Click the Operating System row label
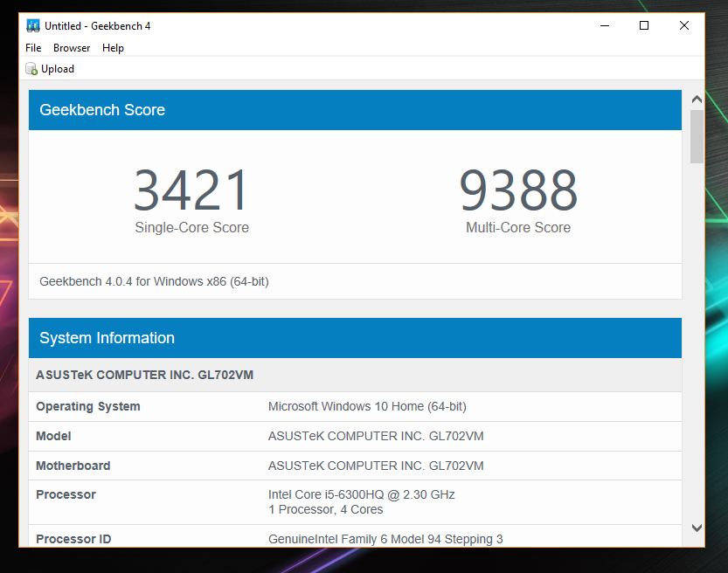This screenshot has height=573, width=728. 88,406
